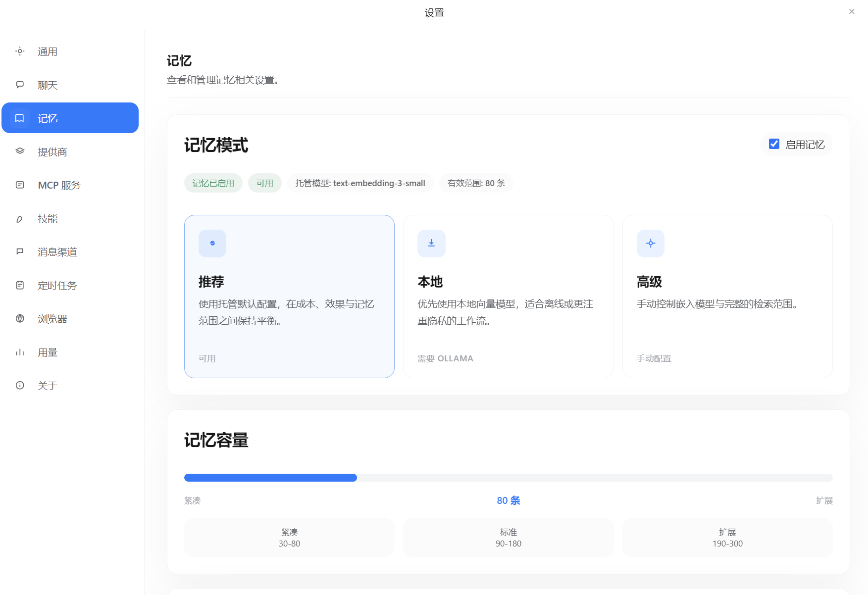
Task: Click the 聊天 chat bubble icon
Action: (x=20, y=85)
